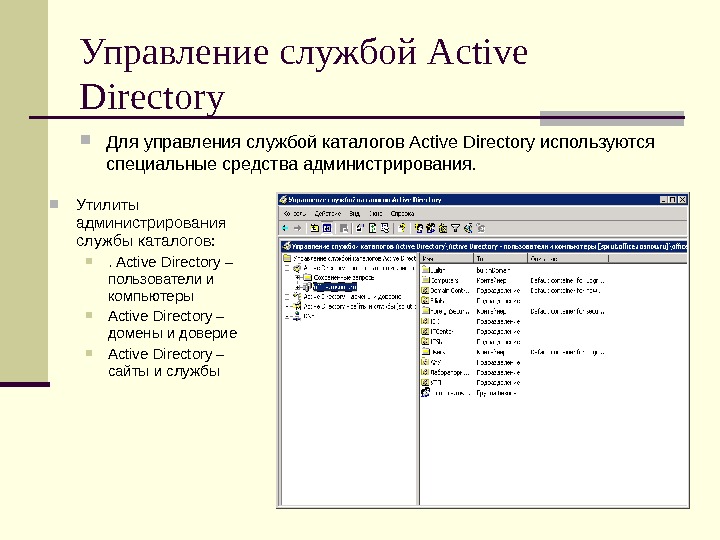720x540 pixels.
Task: Click the Create new group toolbar icon
Action: (431, 228)
